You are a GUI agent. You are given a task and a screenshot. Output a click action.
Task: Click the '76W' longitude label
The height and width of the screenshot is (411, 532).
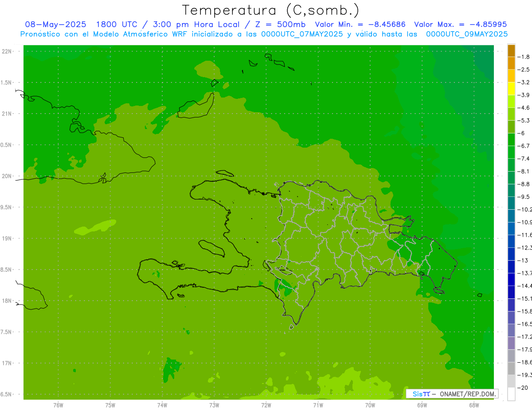pyautogui.click(x=58, y=405)
